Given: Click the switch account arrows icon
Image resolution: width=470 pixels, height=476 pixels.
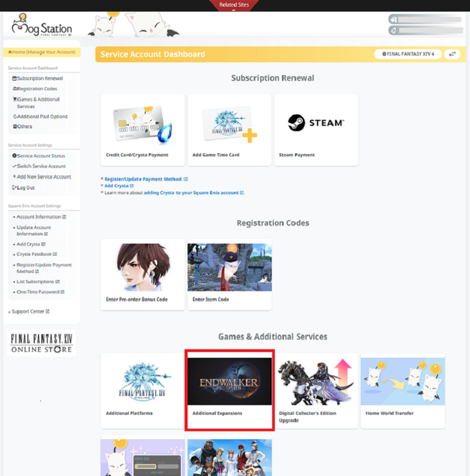Looking at the screenshot, I should pyautogui.click(x=452, y=54).
